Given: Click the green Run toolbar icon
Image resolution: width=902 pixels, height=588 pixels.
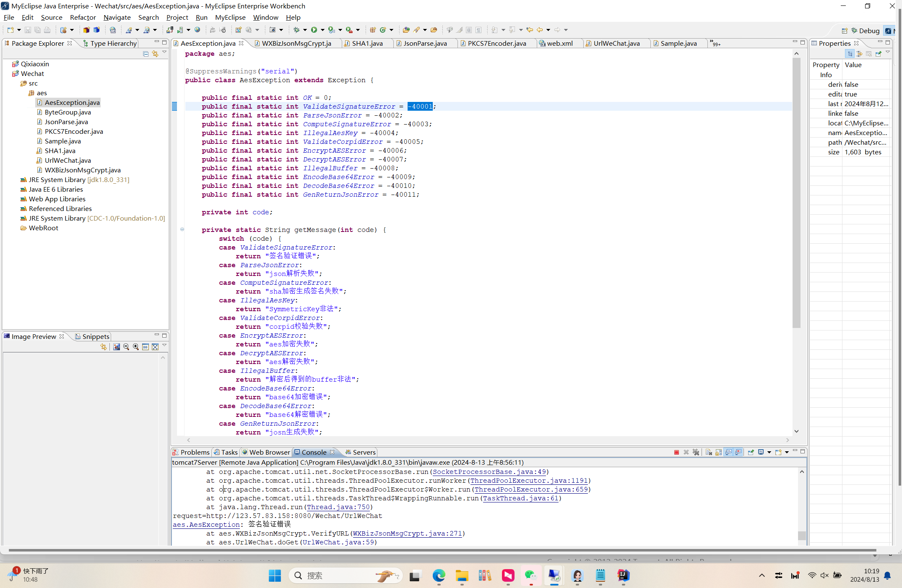Looking at the screenshot, I should point(314,30).
